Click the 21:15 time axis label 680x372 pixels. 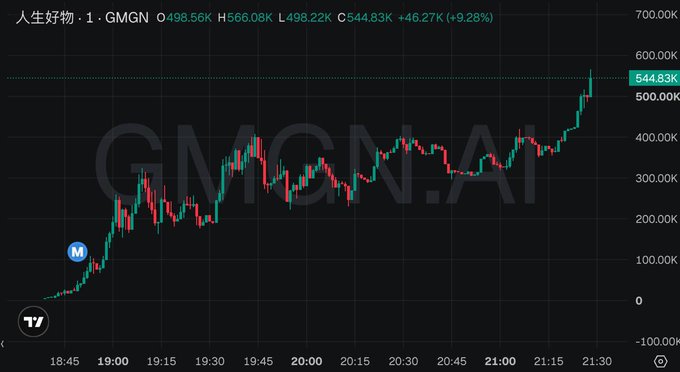(x=549, y=361)
